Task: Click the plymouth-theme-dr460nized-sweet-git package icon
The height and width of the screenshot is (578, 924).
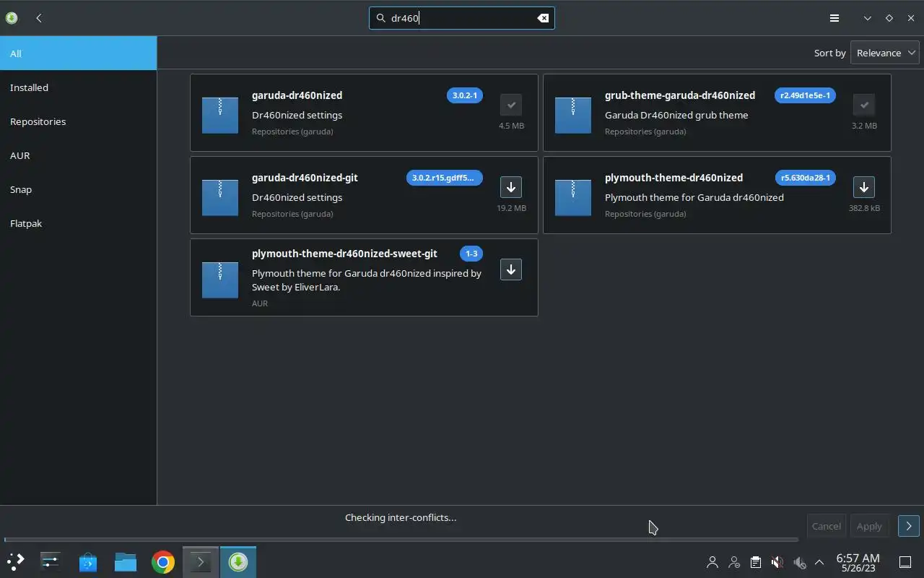Action: pos(220,280)
